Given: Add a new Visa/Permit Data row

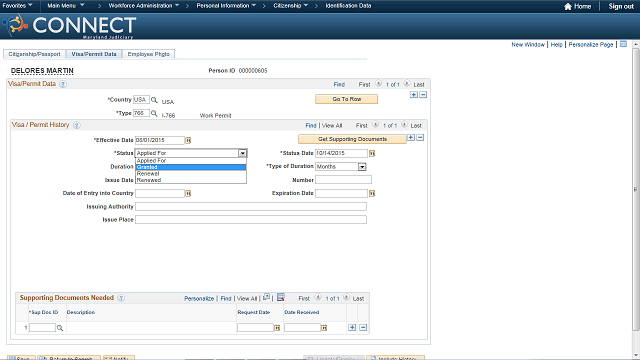Looking at the screenshot, I should pos(414,95).
